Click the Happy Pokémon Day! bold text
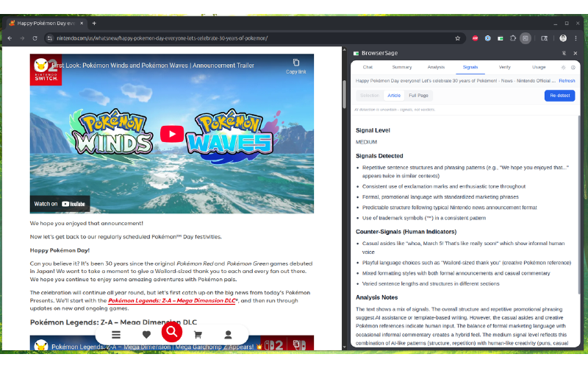 point(60,250)
